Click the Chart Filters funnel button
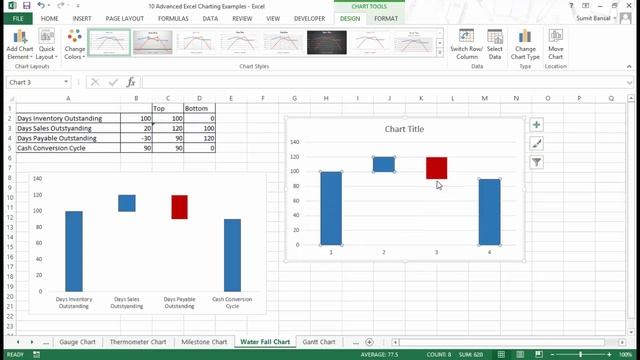640x360 pixels. click(536, 162)
